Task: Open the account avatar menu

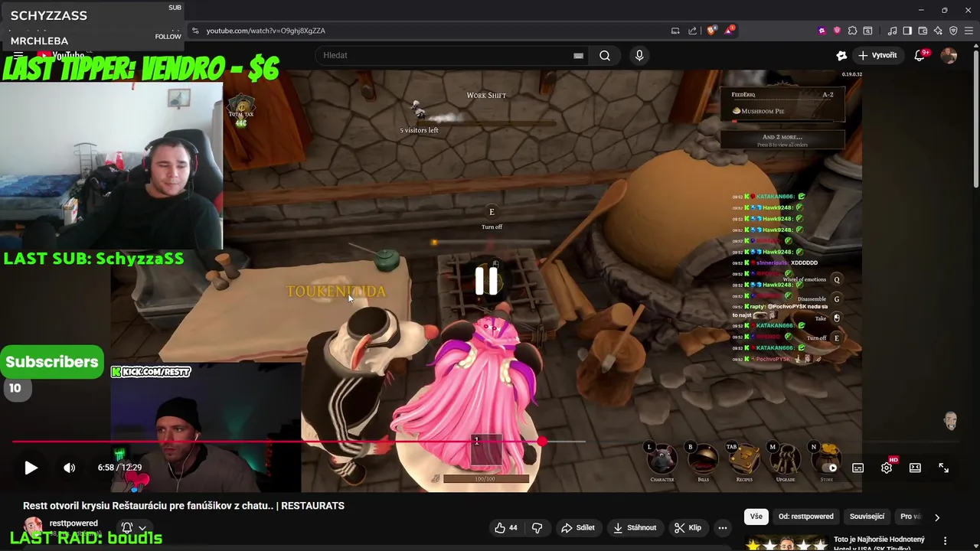Action: (949, 55)
